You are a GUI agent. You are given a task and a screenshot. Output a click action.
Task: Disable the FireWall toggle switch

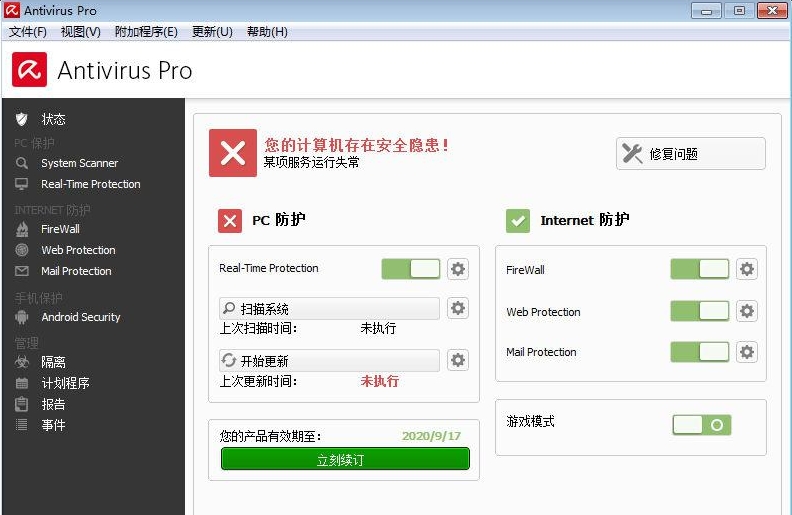click(x=699, y=269)
